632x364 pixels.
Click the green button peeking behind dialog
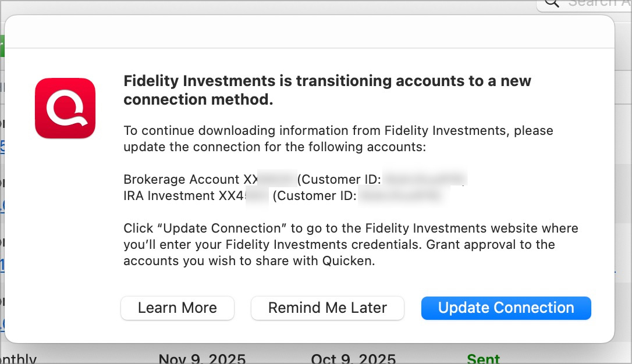(x=2, y=45)
